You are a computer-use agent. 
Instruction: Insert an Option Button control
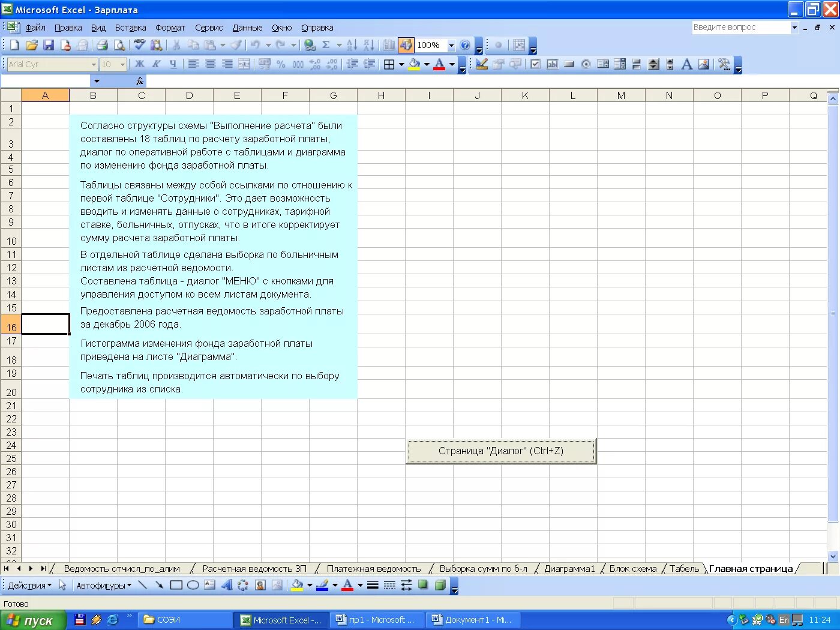click(586, 64)
